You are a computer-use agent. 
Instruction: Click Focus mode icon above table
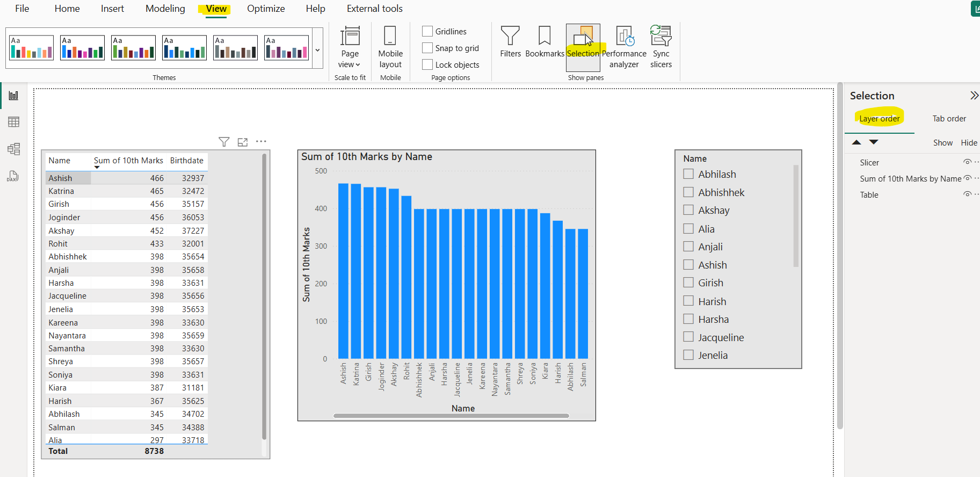tap(243, 142)
